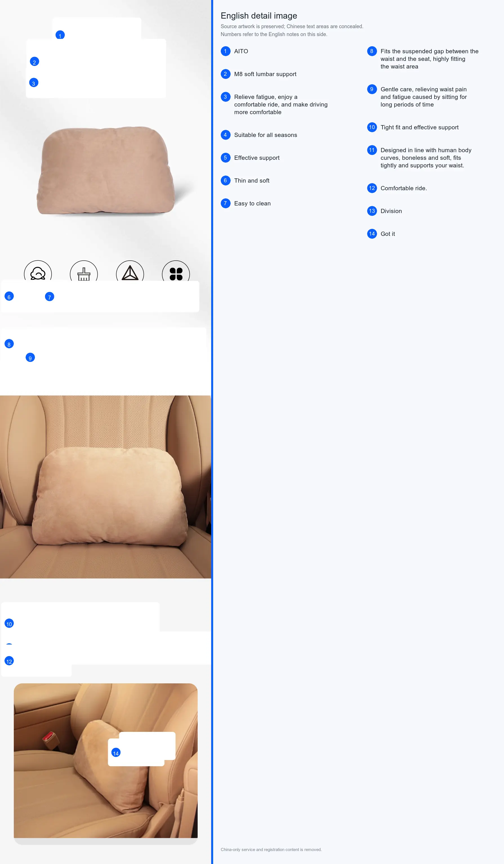Select the "M8 soft lumbar support" note
The width and height of the screenshot is (504, 864).
coord(265,74)
